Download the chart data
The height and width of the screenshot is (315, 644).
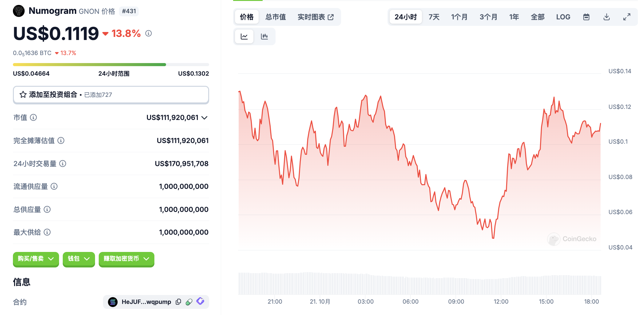pos(606,17)
